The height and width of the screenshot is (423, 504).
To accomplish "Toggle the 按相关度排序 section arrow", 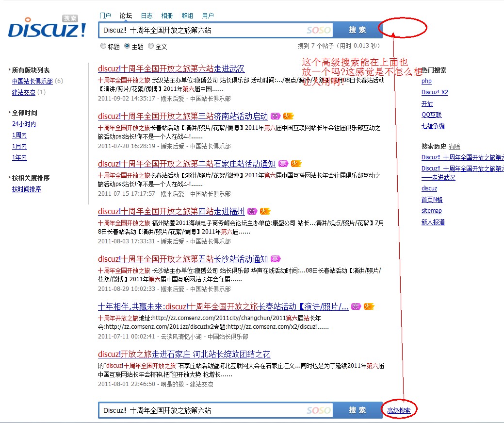I will click(x=9, y=177).
